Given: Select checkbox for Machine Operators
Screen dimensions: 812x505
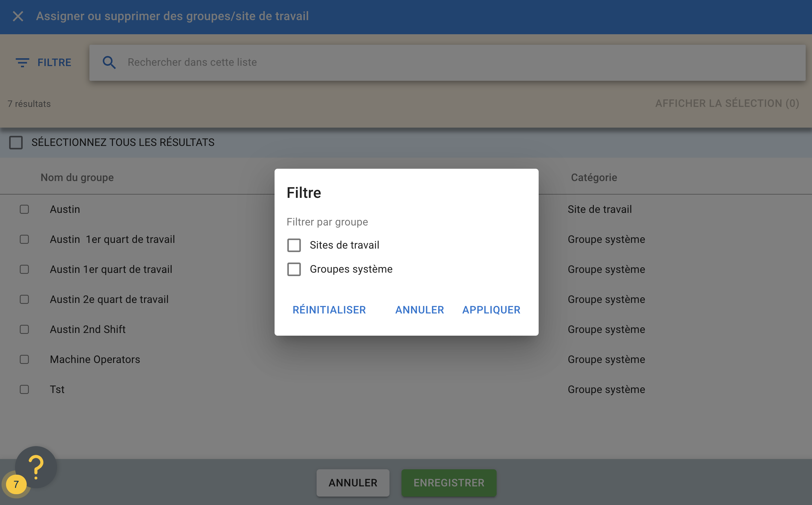Looking at the screenshot, I should tap(24, 360).
